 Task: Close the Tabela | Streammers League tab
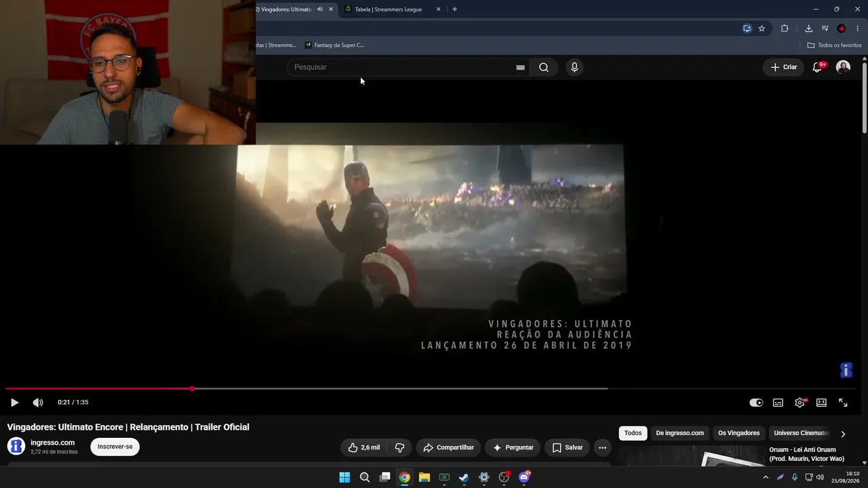pos(438,9)
